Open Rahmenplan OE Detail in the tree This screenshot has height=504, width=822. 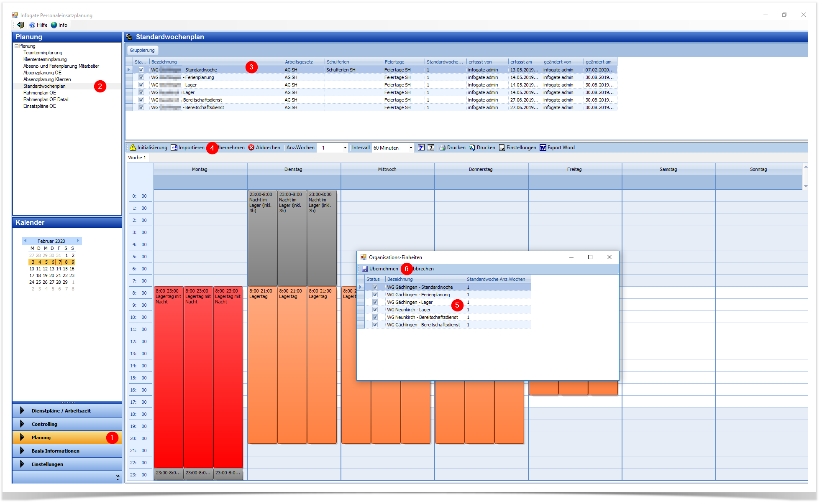click(46, 99)
